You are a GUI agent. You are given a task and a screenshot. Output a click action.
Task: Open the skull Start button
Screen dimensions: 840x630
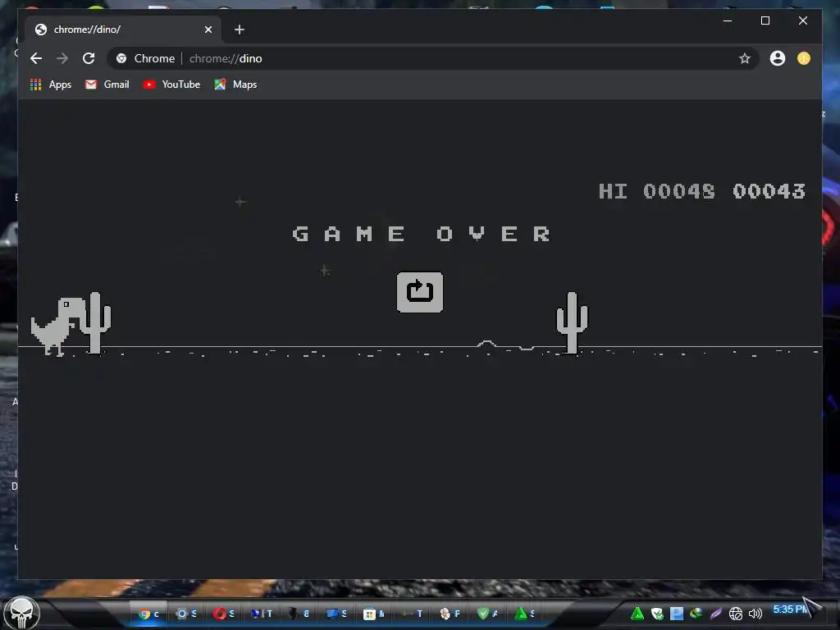click(x=21, y=613)
